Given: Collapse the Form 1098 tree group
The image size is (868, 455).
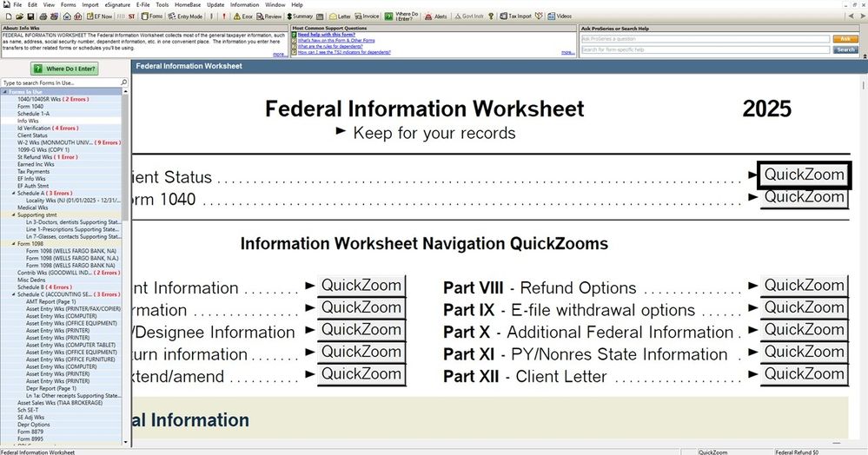Looking at the screenshot, I should click(x=14, y=244).
